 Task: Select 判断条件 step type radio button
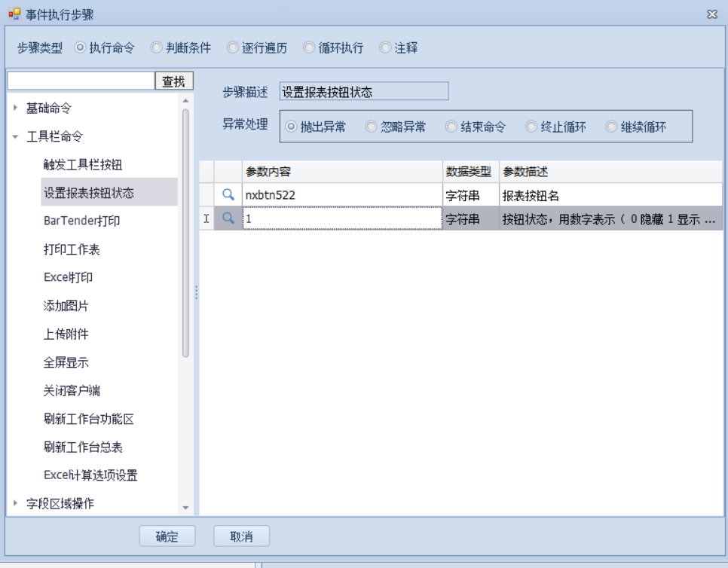tap(157, 47)
